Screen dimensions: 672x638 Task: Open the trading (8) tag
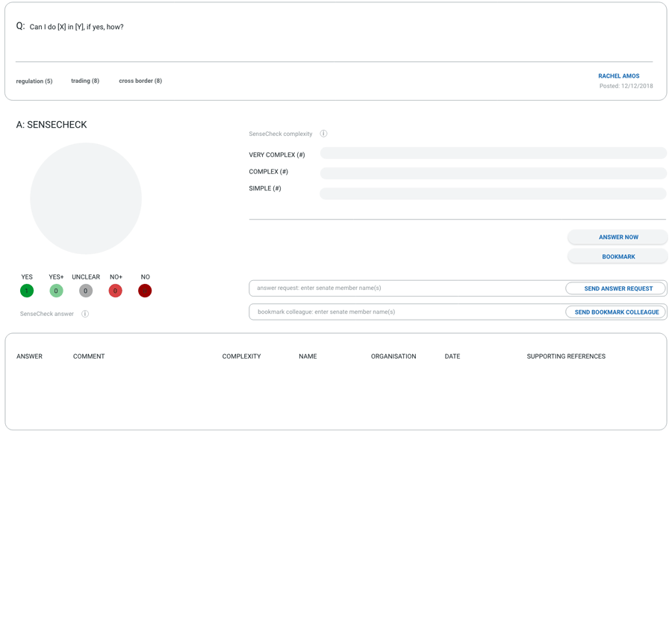85,81
